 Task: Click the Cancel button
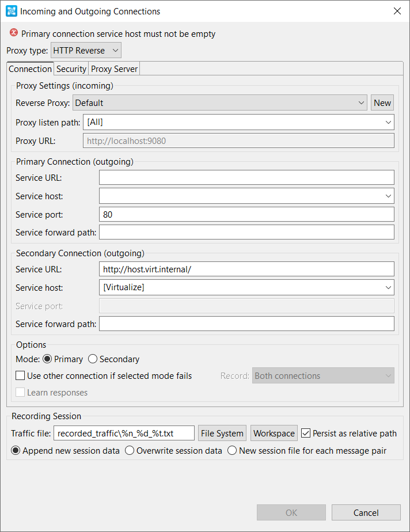(x=366, y=512)
